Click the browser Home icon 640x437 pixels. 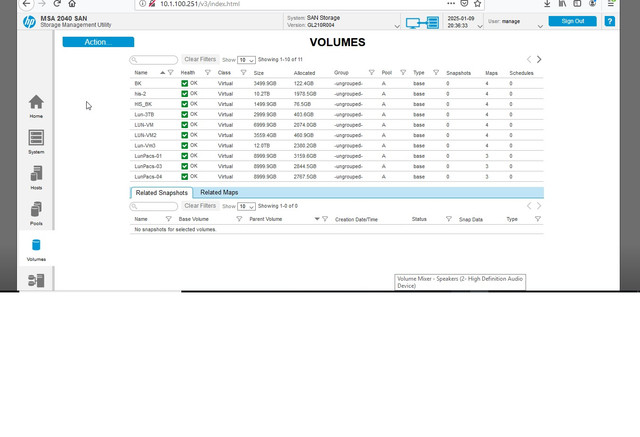[x=72, y=4]
